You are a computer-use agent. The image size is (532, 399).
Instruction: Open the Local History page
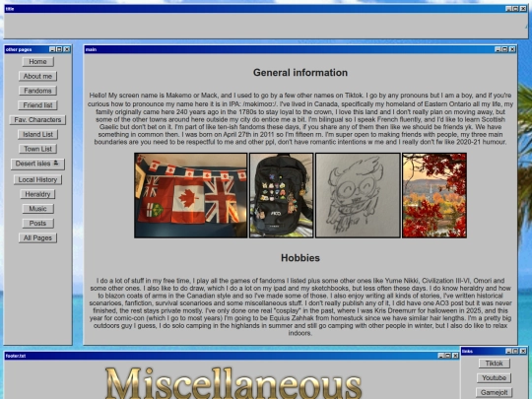click(37, 180)
